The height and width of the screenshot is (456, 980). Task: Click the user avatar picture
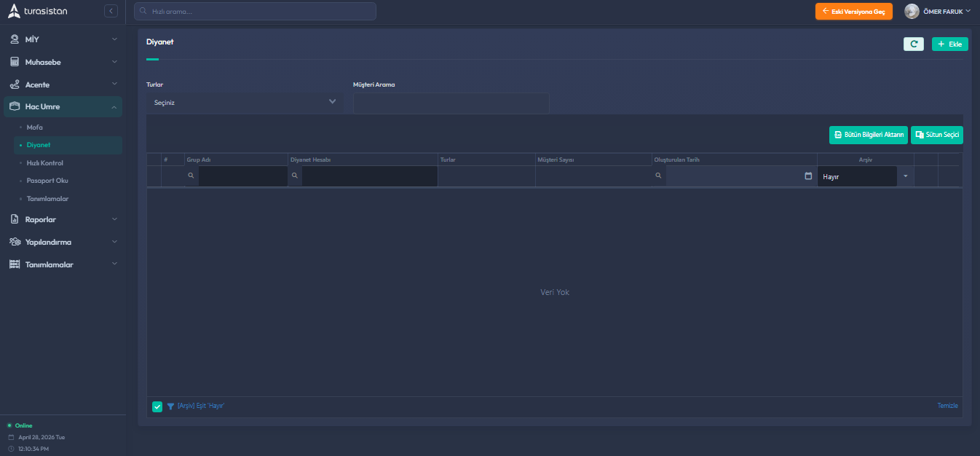click(912, 11)
